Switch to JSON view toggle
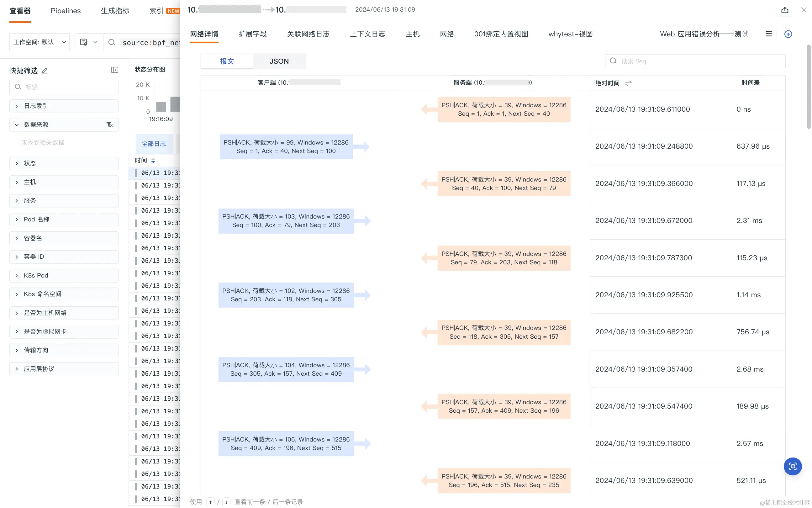Viewport: 812px width, 508px height. pos(279,61)
